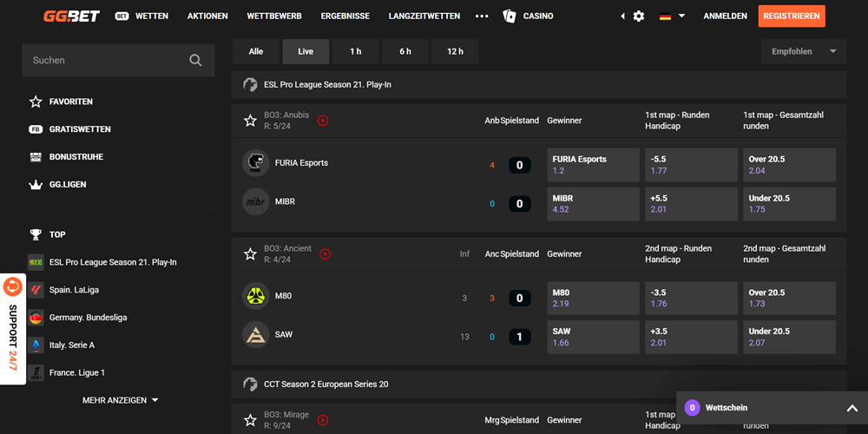
Task: Select Over 20.5 at 1.73
Action: click(789, 299)
